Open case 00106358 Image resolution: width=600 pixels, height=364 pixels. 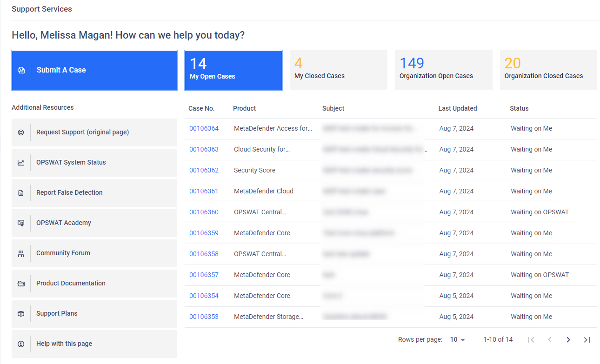coord(204,254)
